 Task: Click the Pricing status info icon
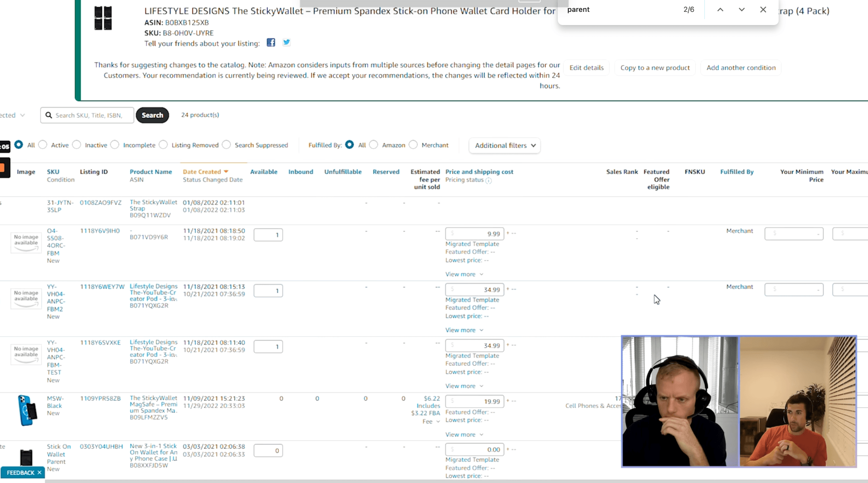(x=488, y=181)
